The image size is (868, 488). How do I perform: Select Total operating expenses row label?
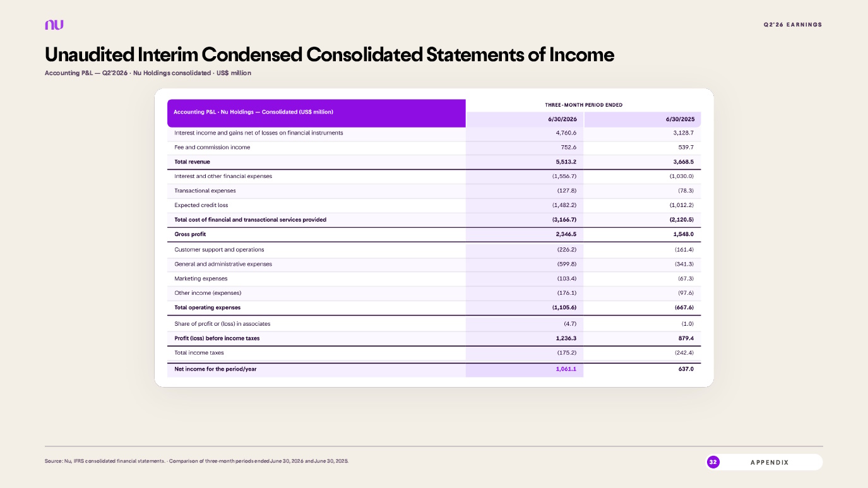click(x=207, y=307)
